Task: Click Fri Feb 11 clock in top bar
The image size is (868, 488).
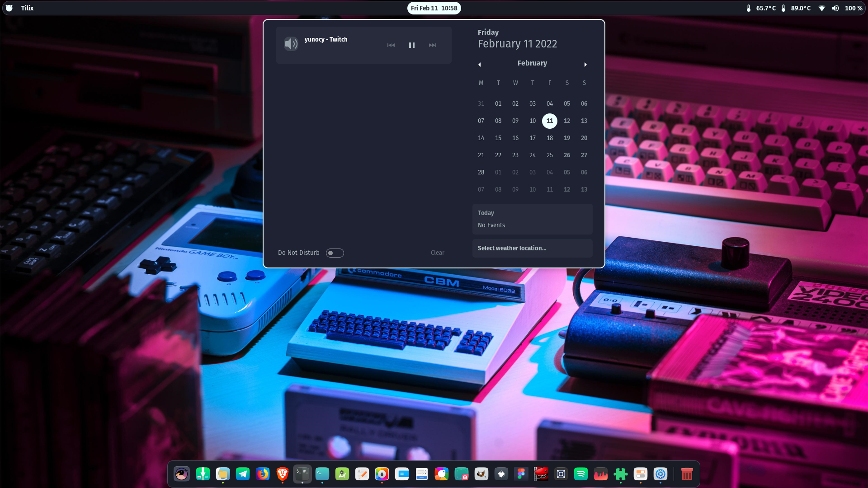Action: click(x=434, y=8)
